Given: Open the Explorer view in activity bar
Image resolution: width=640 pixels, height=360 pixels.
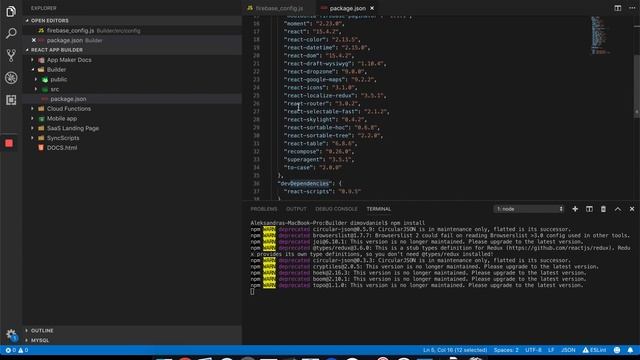Looking at the screenshot, I should click(x=11, y=11).
